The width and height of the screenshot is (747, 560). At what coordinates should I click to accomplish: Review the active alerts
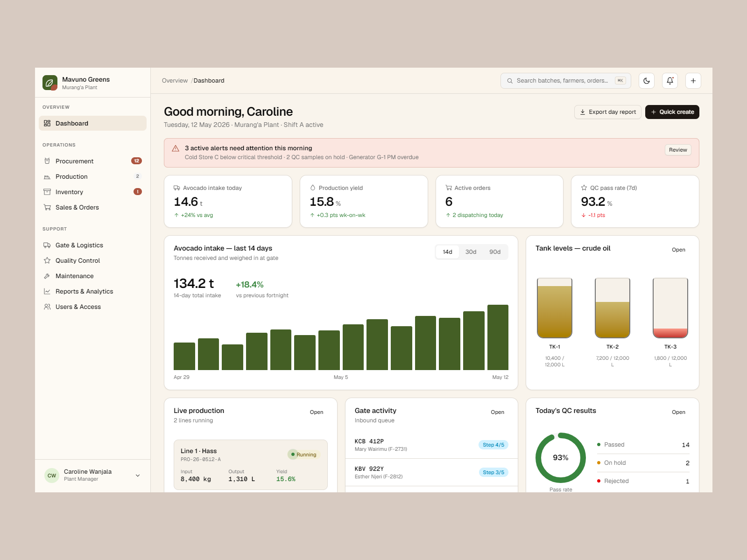[x=678, y=150]
